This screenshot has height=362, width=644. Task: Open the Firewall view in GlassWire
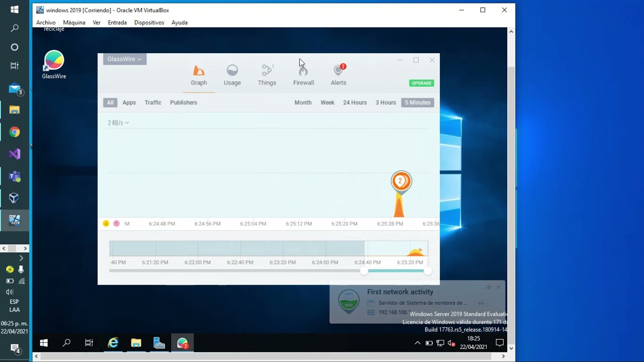(303, 75)
